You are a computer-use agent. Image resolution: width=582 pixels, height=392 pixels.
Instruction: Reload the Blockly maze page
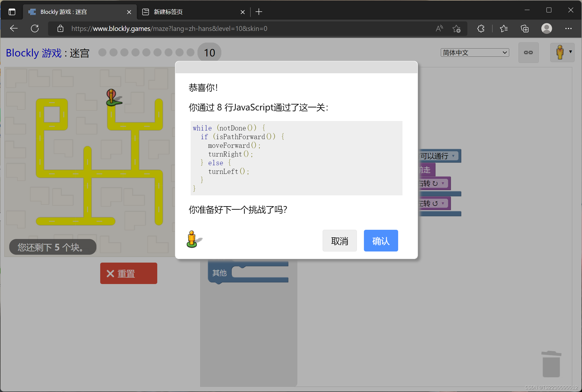35,28
